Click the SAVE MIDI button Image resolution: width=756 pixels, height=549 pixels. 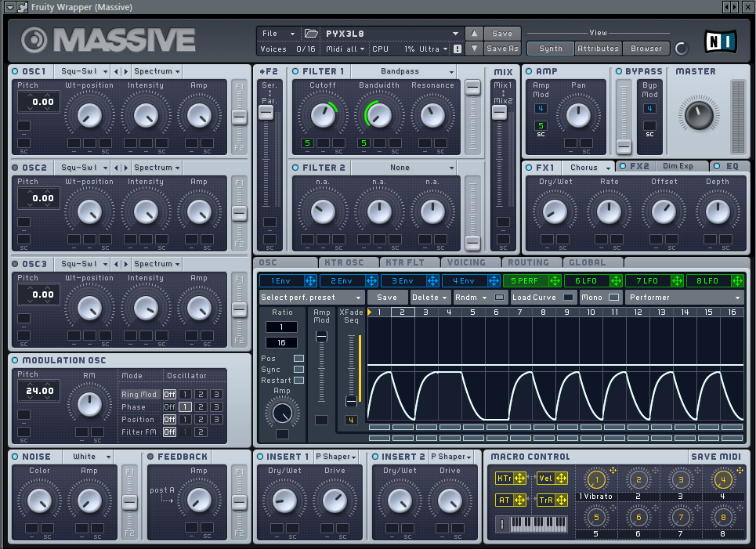pyautogui.click(x=716, y=457)
